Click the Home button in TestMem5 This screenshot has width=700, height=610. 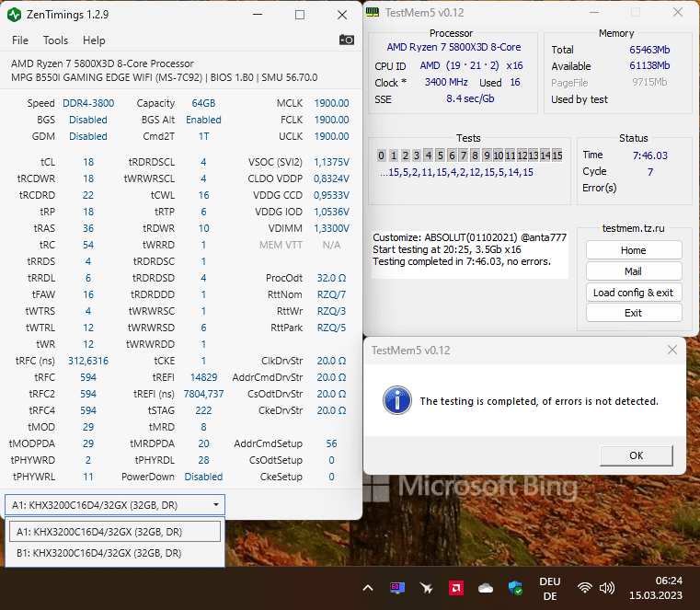pyautogui.click(x=633, y=250)
